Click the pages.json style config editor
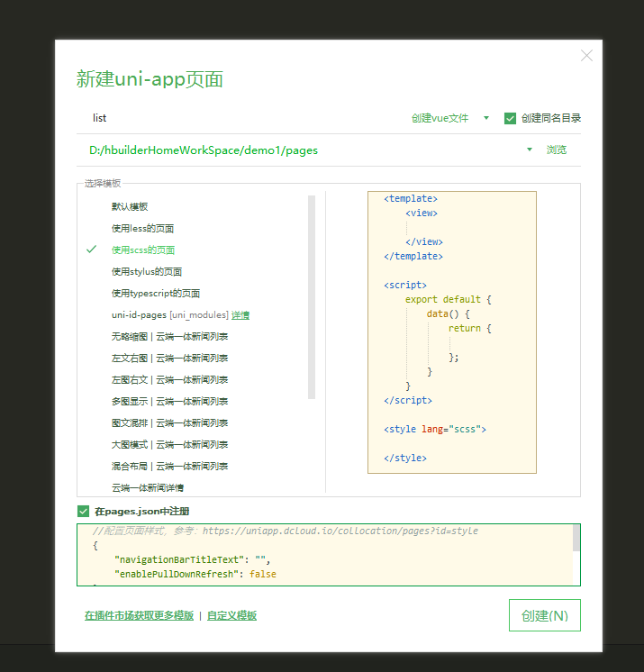 [328, 555]
